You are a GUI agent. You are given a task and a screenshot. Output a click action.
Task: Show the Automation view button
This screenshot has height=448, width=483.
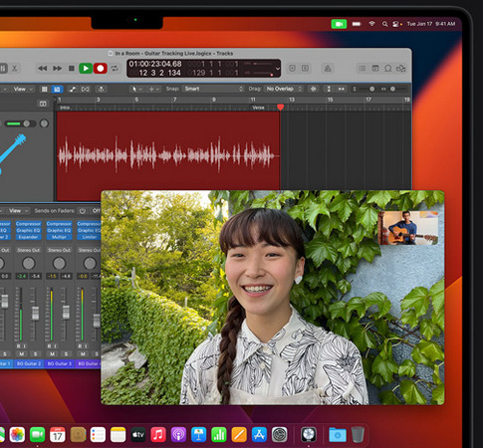tap(73, 89)
